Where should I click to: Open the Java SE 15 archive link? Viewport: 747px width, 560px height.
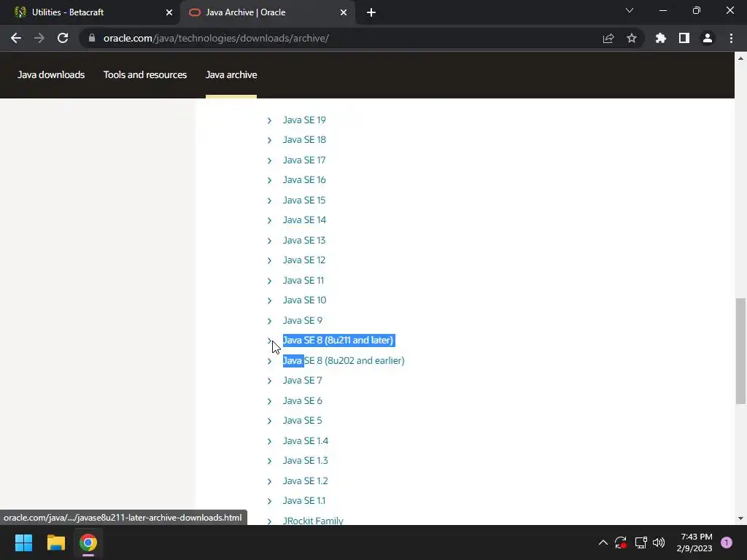point(304,200)
